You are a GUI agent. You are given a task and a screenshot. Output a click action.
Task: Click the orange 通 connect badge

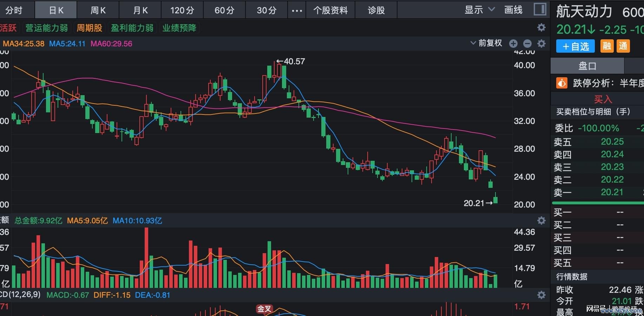click(x=623, y=46)
